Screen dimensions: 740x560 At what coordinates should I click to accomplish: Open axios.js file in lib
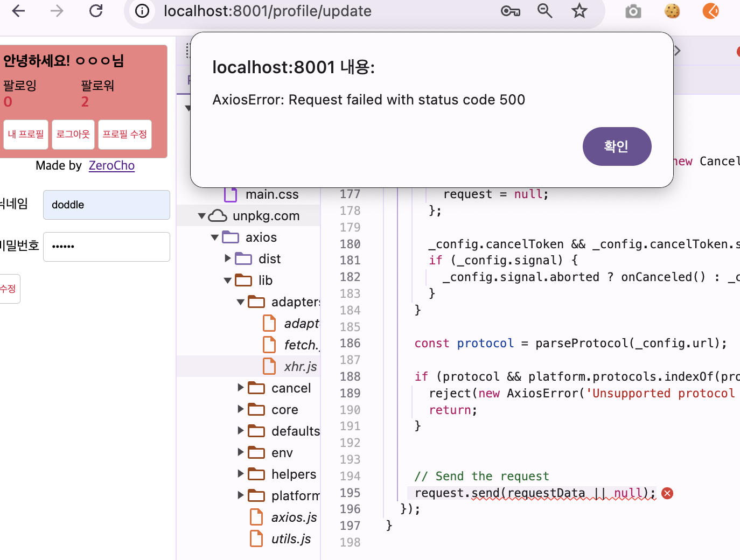[294, 517]
